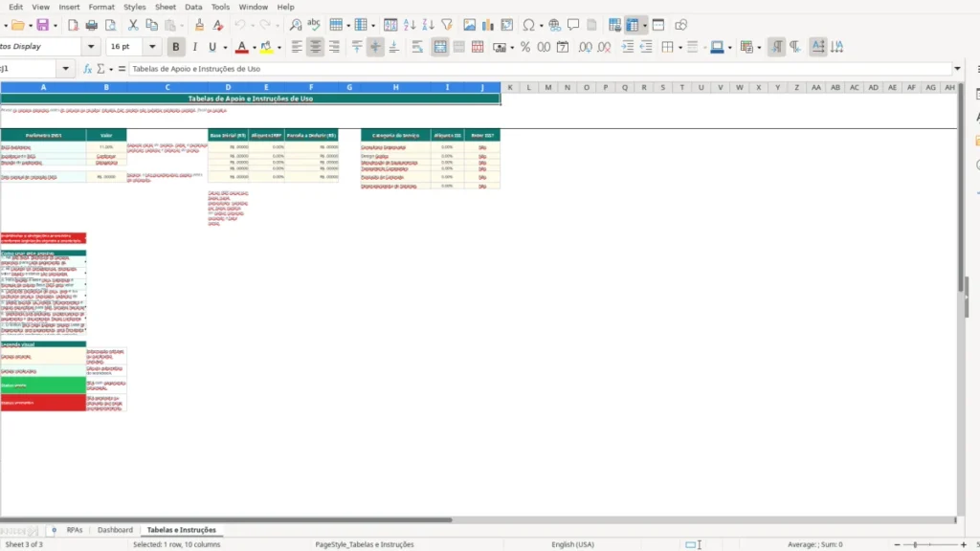Toggle Italic formatting

tap(194, 47)
